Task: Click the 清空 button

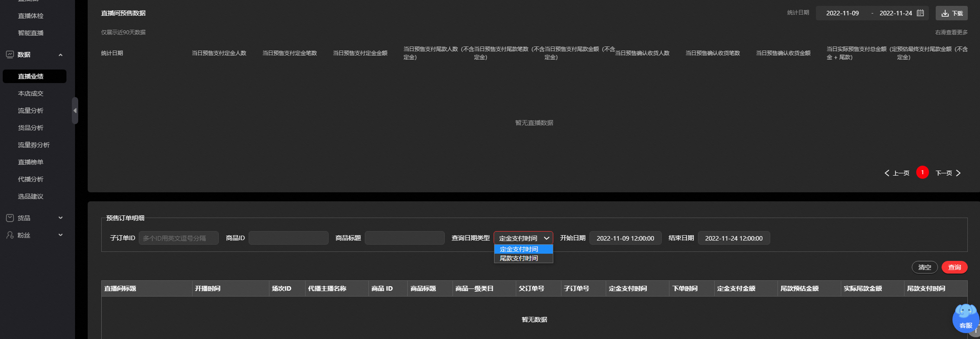Action: click(925, 267)
